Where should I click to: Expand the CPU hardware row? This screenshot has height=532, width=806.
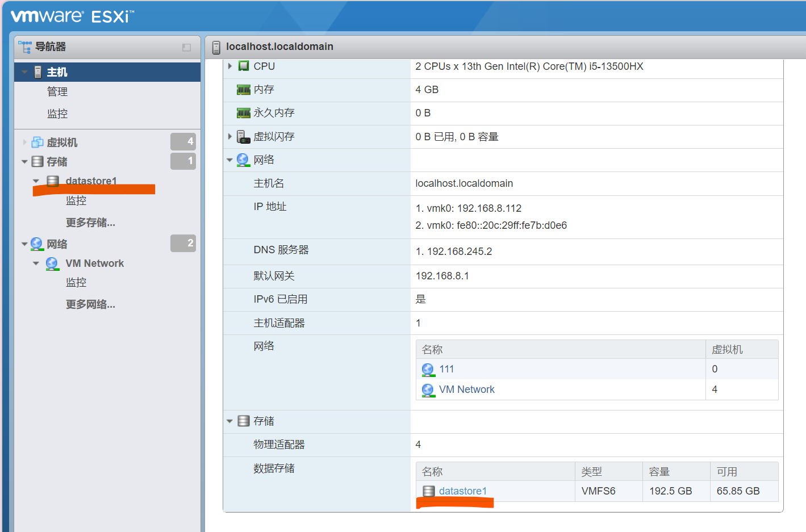(x=229, y=66)
